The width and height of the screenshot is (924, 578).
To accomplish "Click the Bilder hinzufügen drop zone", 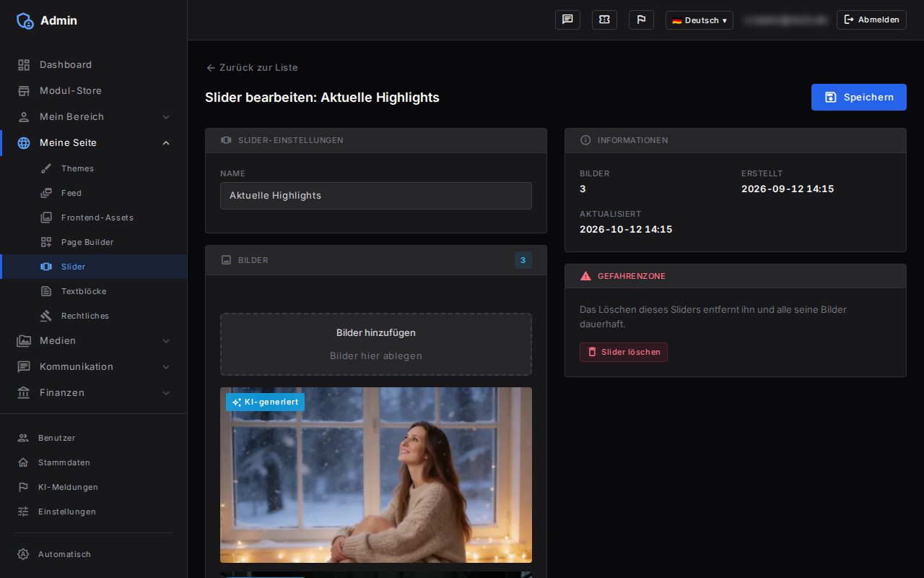I will [x=376, y=344].
